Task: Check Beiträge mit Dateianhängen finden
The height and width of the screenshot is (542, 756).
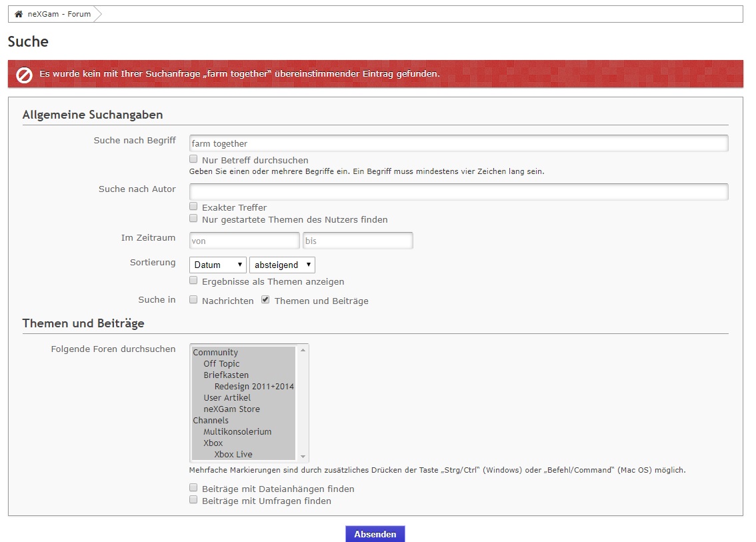Action: click(193, 487)
